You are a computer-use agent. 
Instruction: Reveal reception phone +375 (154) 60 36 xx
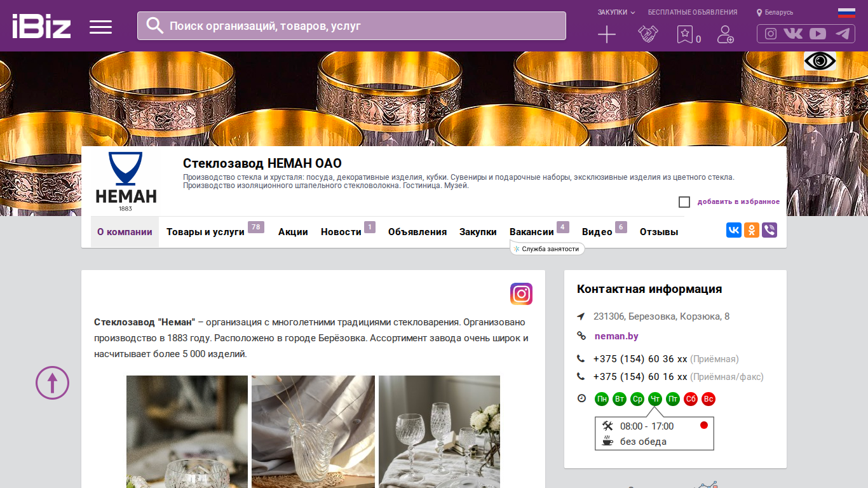[x=641, y=359]
